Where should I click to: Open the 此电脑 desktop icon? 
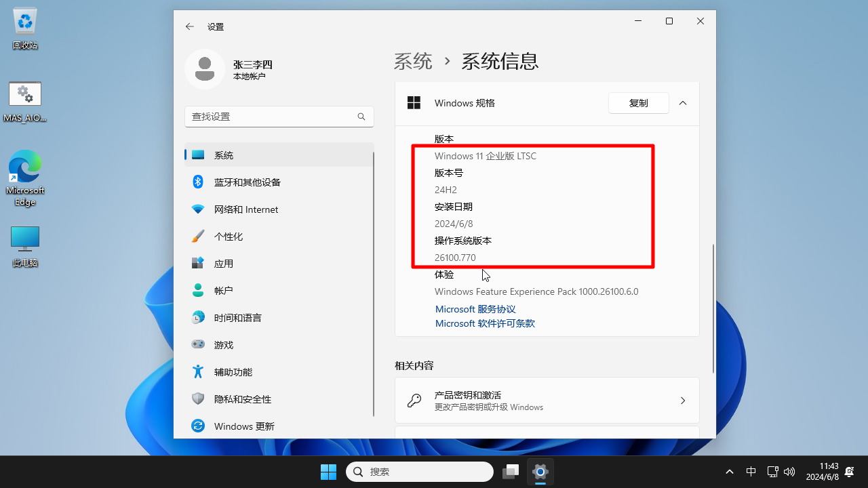[x=25, y=246]
